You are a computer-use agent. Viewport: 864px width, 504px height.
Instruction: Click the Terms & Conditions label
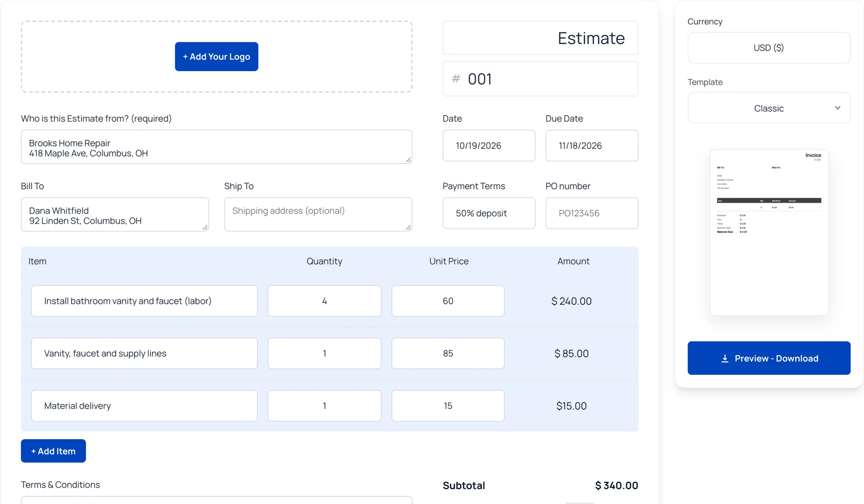(x=60, y=485)
